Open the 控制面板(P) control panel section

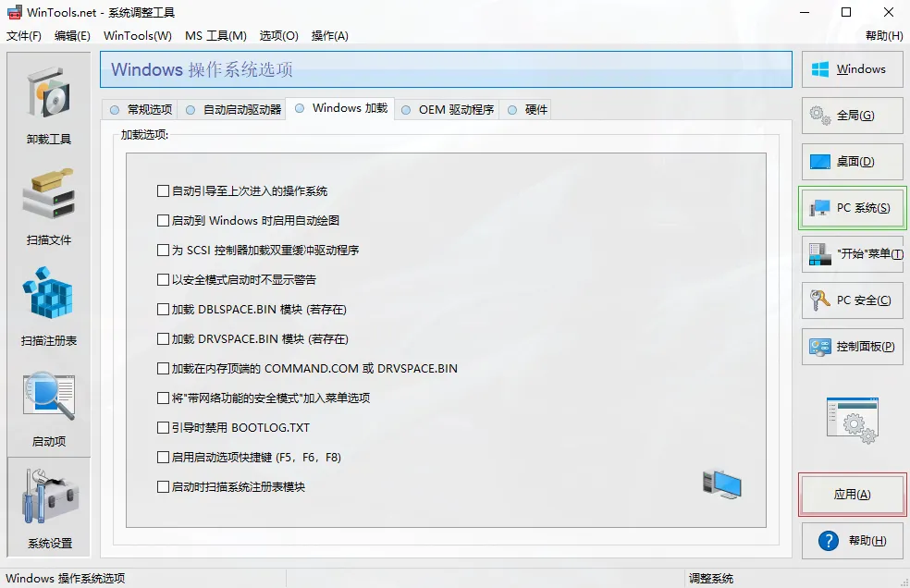[x=852, y=347]
